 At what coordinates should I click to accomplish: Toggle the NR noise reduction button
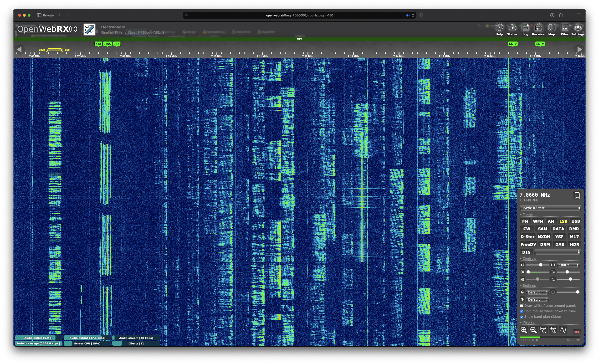point(522,279)
